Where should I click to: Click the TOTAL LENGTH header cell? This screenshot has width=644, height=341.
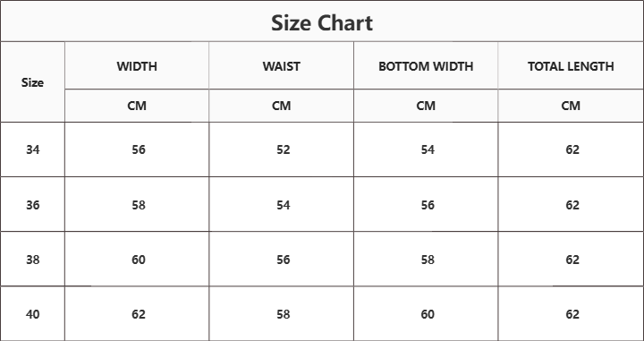(571, 66)
